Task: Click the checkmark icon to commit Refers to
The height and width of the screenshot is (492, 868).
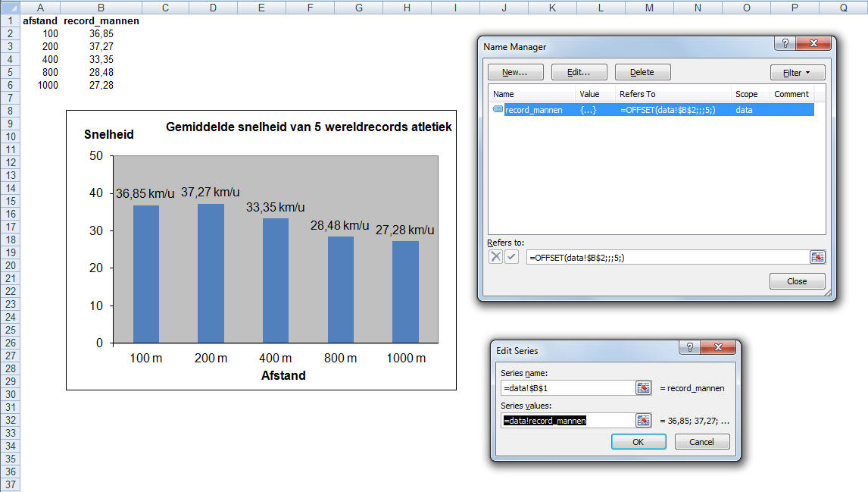Action: pos(511,257)
